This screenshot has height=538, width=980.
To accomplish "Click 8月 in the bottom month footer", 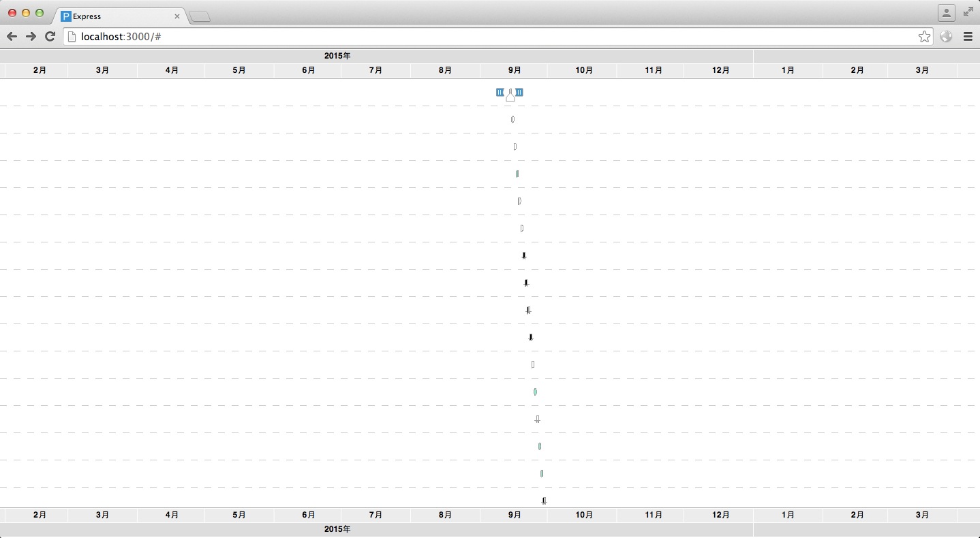I will pyautogui.click(x=445, y=515).
